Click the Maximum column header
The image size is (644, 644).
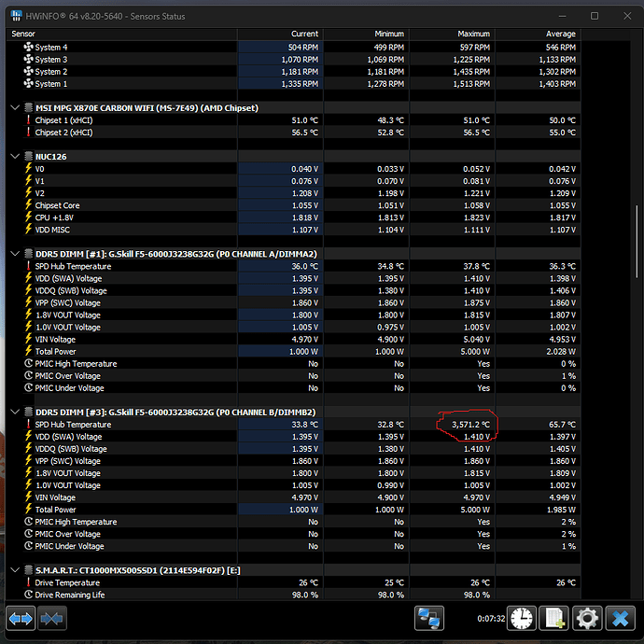[452, 34]
